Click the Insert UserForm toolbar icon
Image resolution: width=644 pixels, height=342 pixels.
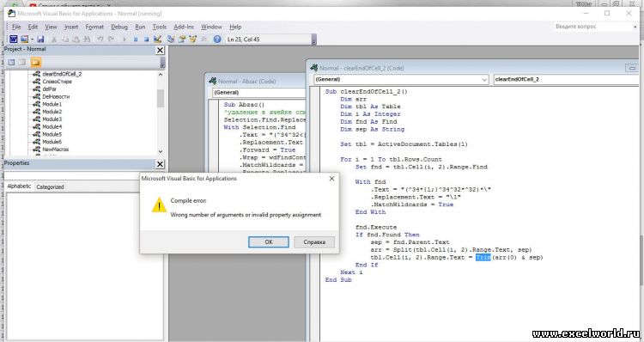coord(24,39)
